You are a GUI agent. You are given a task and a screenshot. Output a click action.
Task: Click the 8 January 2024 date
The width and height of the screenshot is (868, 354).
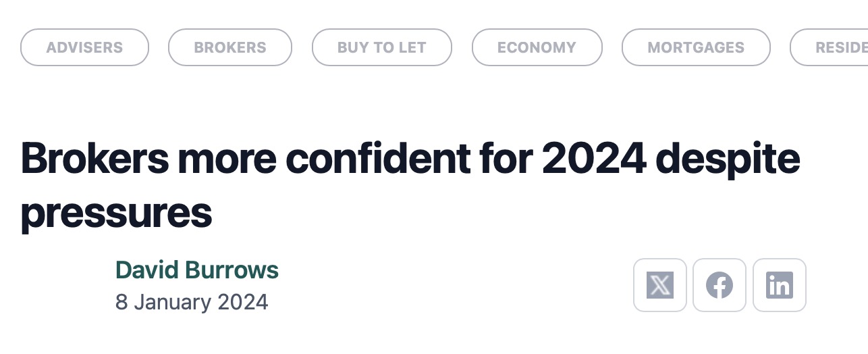coord(192,301)
